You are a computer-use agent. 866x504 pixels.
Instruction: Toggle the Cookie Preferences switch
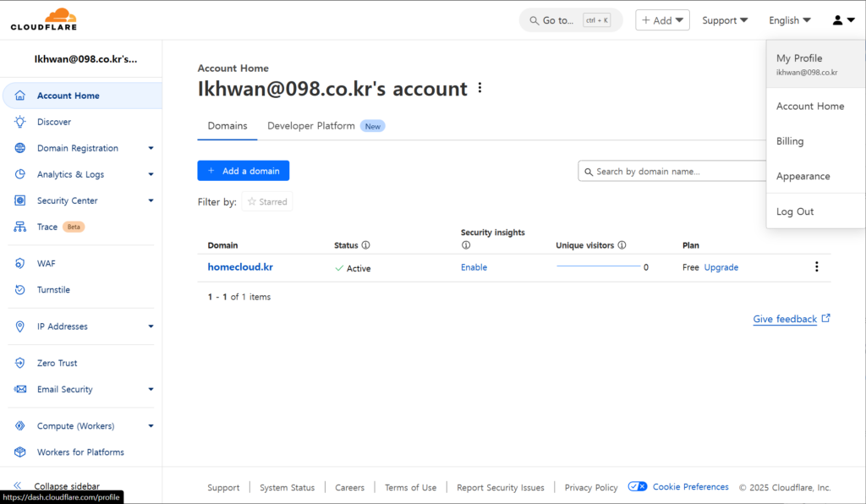pos(638,487)
